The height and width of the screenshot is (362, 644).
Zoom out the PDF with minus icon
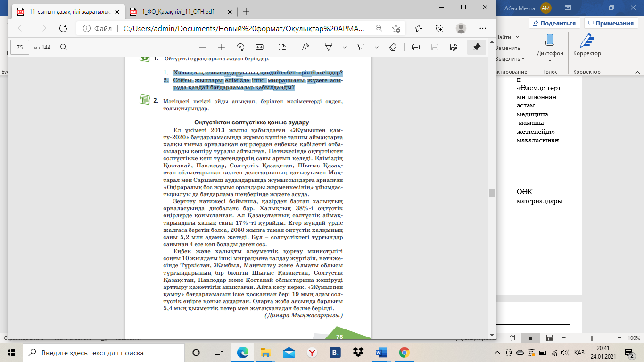[x=203, y=47]
